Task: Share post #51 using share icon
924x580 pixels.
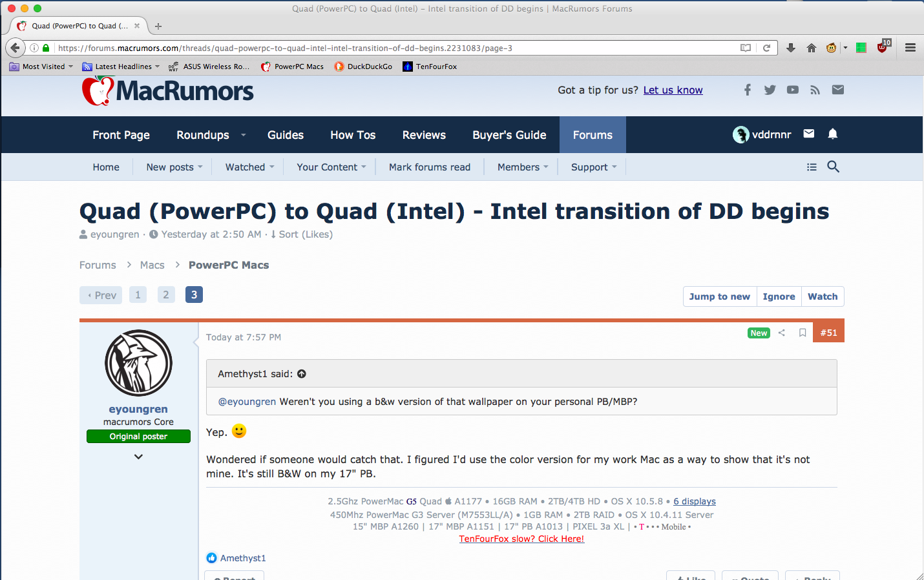Action: pyautogui.click(x=782, y=333)
